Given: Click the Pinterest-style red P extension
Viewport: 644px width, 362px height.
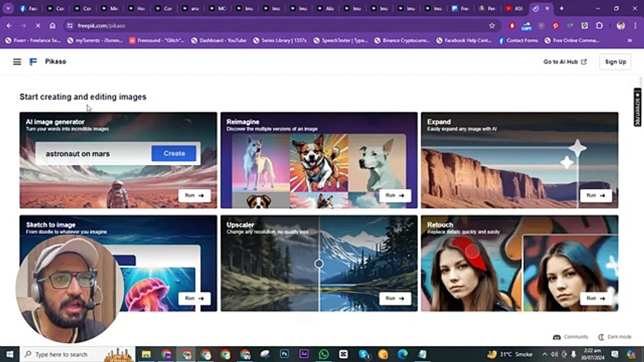Looking at the screenshot, I should 555,26.
